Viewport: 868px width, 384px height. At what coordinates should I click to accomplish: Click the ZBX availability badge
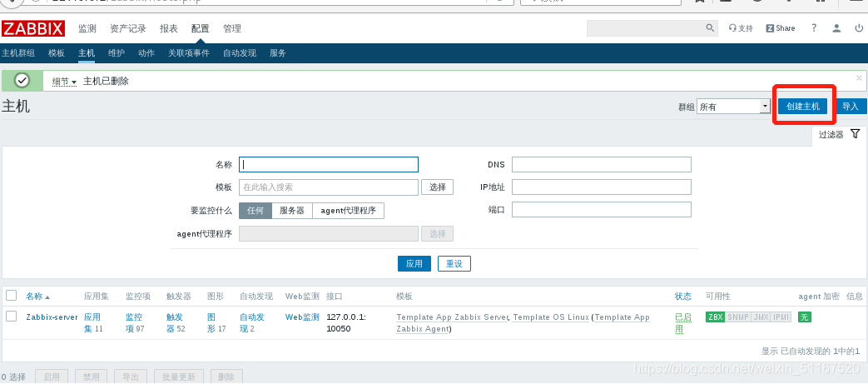(x=715, y=317)
